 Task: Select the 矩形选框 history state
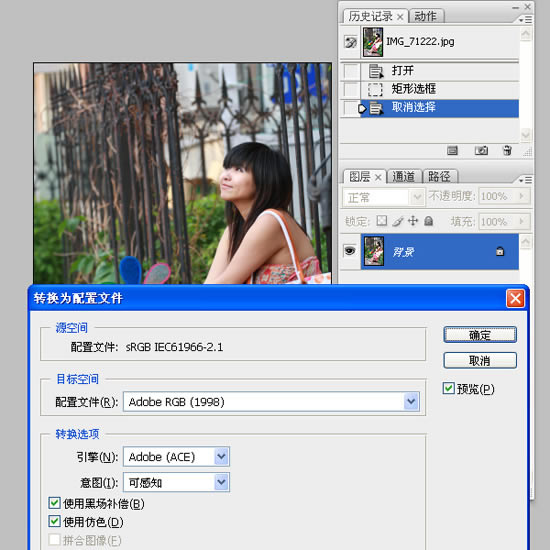pyautogui.click(x=440, y=89)
